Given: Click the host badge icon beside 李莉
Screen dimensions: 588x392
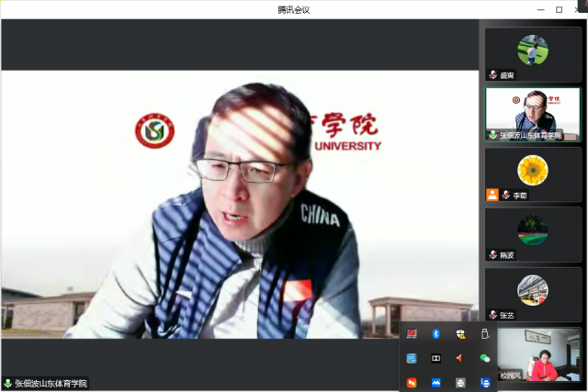Looking at the screenshot, I should (492, 195).
